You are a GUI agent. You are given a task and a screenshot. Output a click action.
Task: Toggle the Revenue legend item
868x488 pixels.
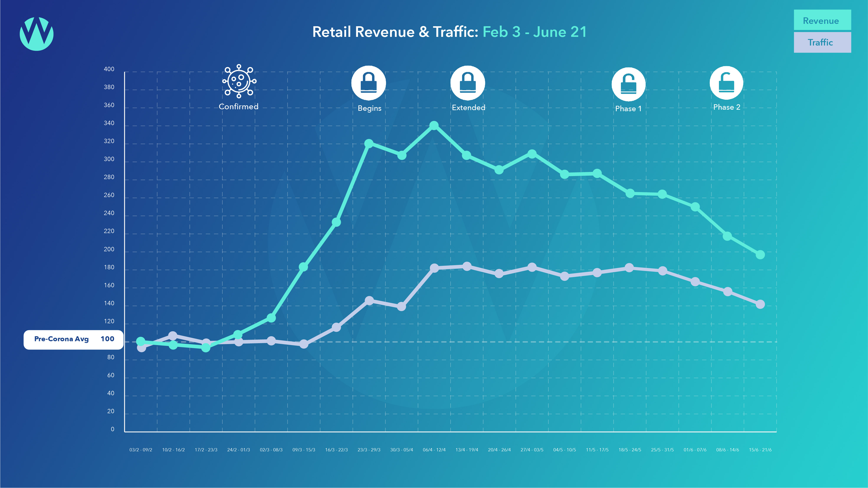tap(822, 21)
